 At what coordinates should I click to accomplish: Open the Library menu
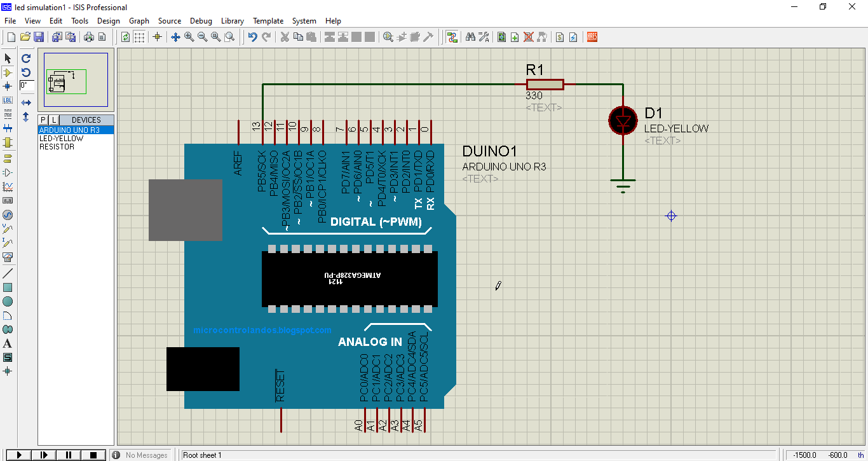[233, 21]
